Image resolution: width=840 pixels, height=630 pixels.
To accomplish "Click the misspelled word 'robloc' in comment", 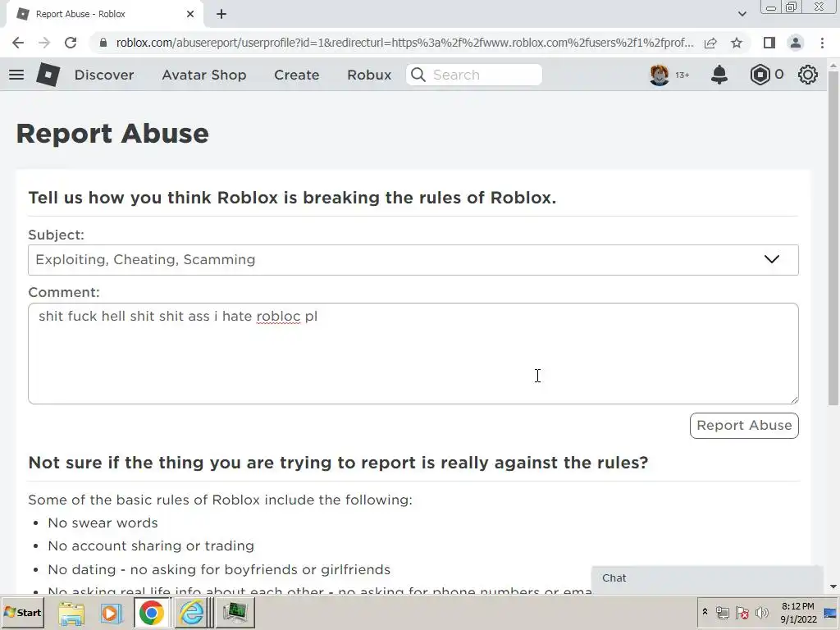I will point(278,317).
